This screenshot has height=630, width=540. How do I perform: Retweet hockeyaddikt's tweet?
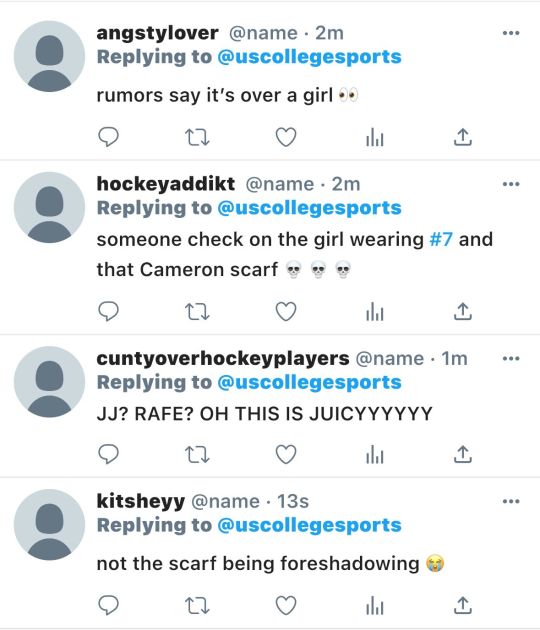point(197,312)
